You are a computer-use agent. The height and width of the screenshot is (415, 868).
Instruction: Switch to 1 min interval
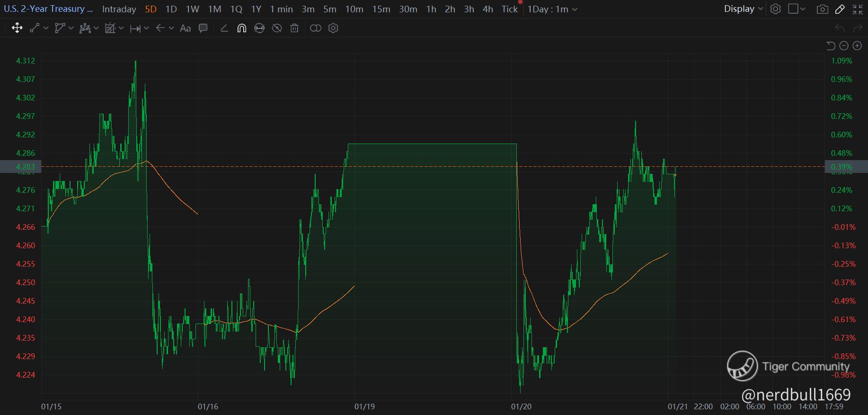[x=282, y=9]
